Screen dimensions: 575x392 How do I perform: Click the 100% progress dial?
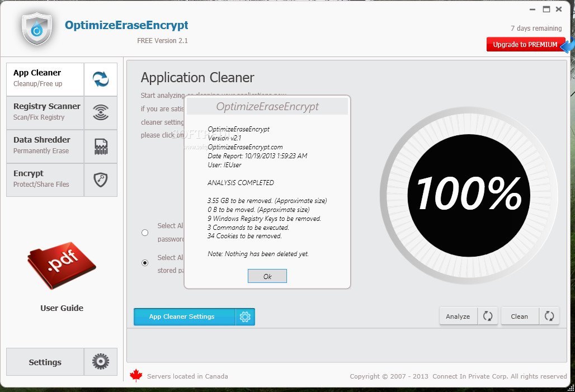coord(469,196)
